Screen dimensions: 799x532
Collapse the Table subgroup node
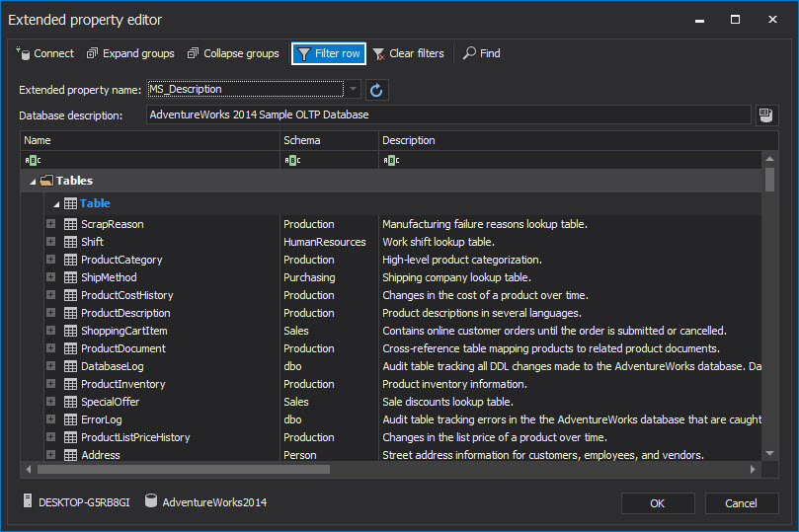[57, 203]
